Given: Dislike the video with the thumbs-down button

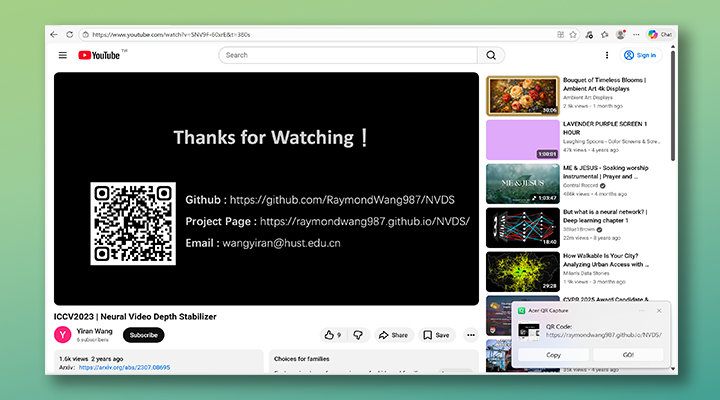Looking at the screenshot, I should pos(358,335).
